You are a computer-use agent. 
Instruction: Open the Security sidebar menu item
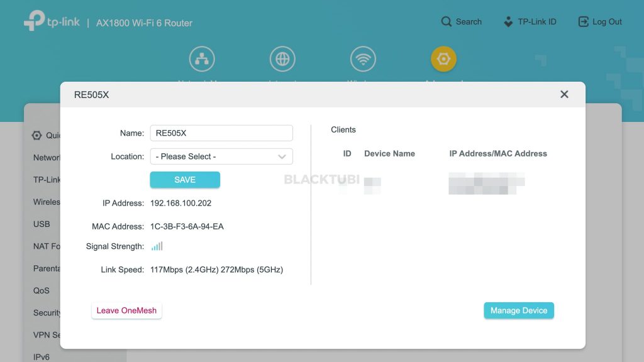pos(47,313)
